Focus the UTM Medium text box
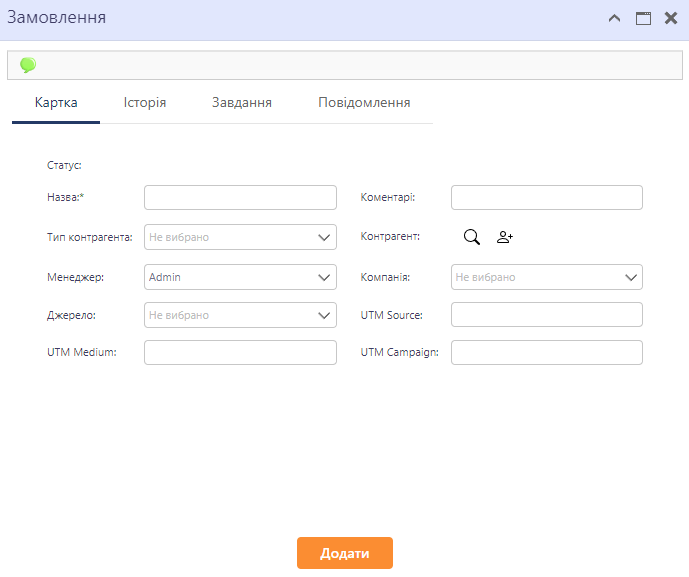Viewport: 689px width, 577px height. 240,353
